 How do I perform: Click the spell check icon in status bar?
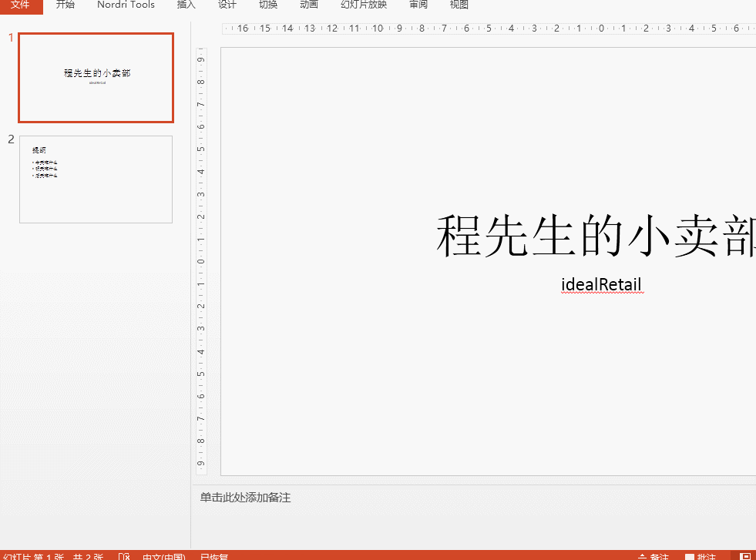124,555
